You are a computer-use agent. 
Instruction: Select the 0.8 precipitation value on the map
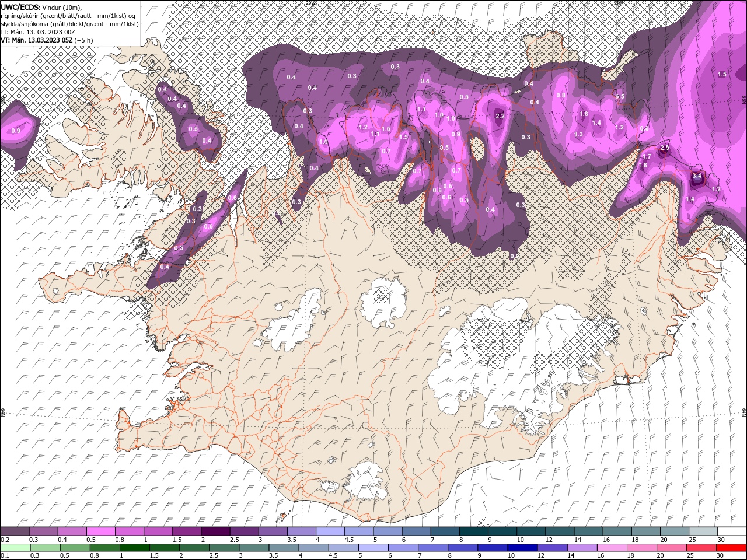point(561,95)
